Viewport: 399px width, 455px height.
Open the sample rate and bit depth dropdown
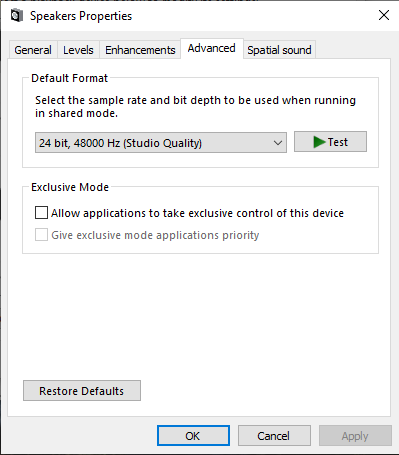coord(161,143)
